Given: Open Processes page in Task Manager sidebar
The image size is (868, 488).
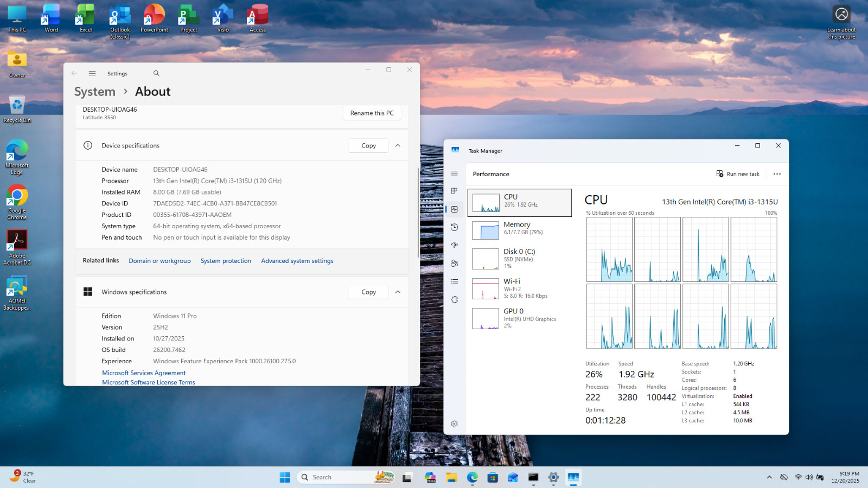Looking at the screenshot, I should (x=454, y=191).
